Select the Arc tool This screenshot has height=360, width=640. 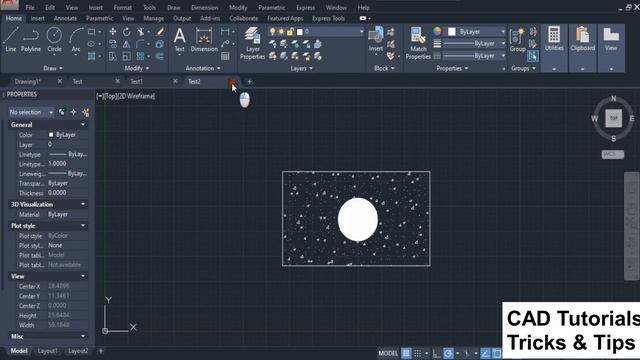(76, 40)
